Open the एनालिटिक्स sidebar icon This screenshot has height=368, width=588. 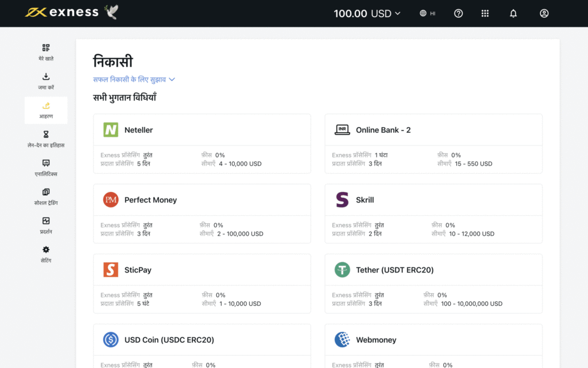46,163
